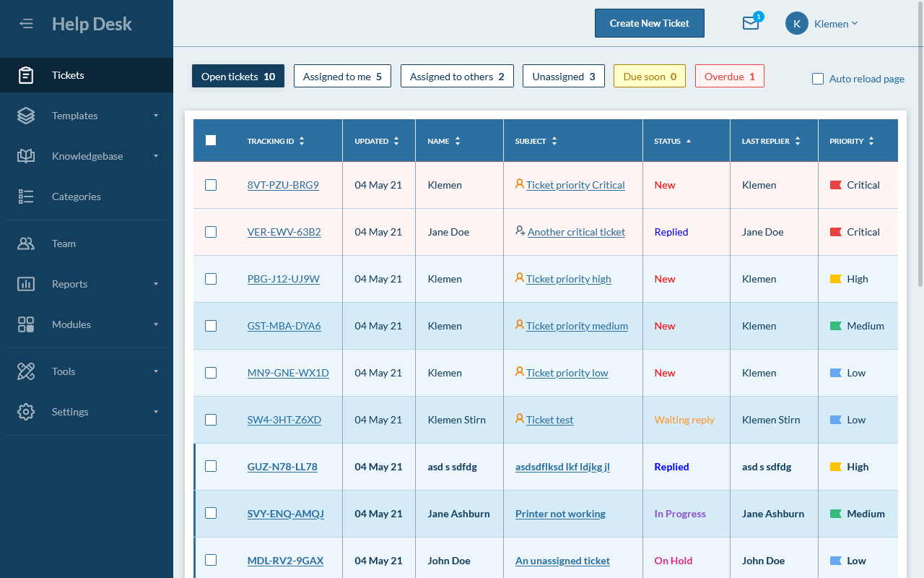Open the mail notifications envelope icon

[x=751, y=23]
